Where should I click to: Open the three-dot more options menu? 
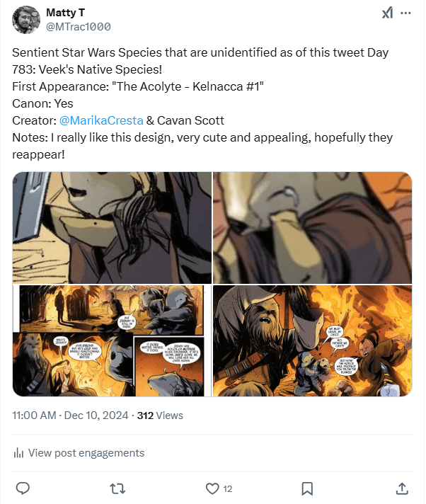tap(405, 13)
